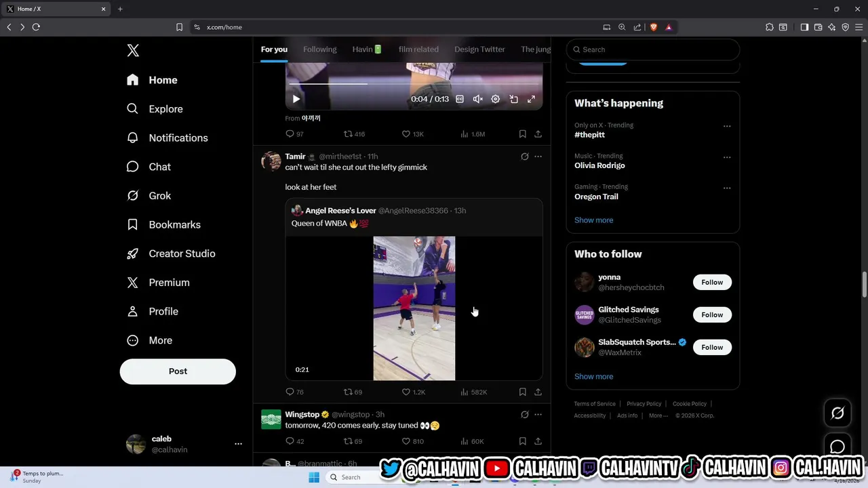Open the Olivia Rodrigo trending topic
This screenshot has height=488, width=868.
coord(599,165)
